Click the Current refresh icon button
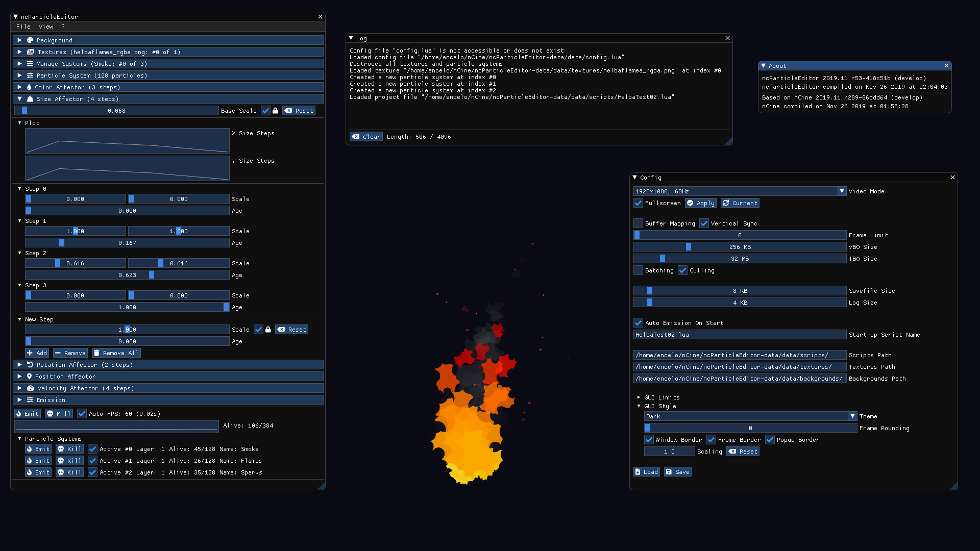 pyautogui.click(x=726, y=203)
